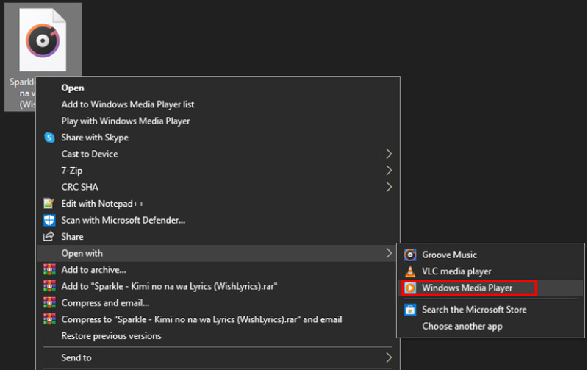Screen dimensions: 588x370
Task: Choose Compress and email...
Action: pos(218,303)
